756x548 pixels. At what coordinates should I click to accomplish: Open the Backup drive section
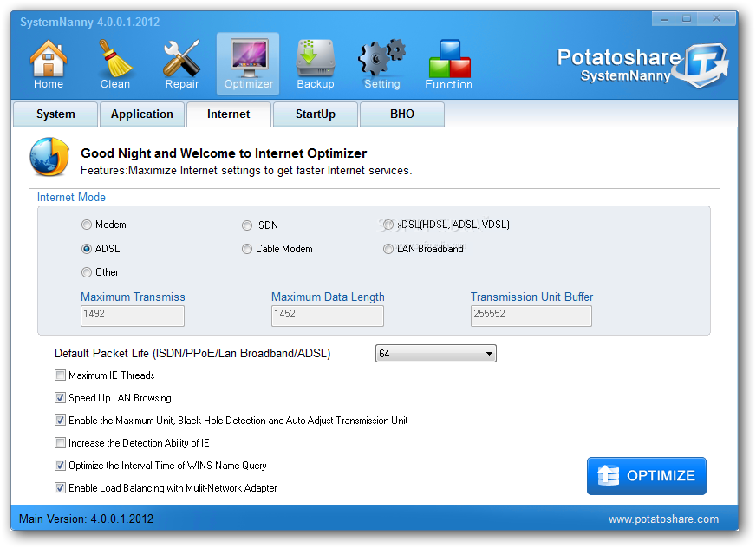point(316,63)
